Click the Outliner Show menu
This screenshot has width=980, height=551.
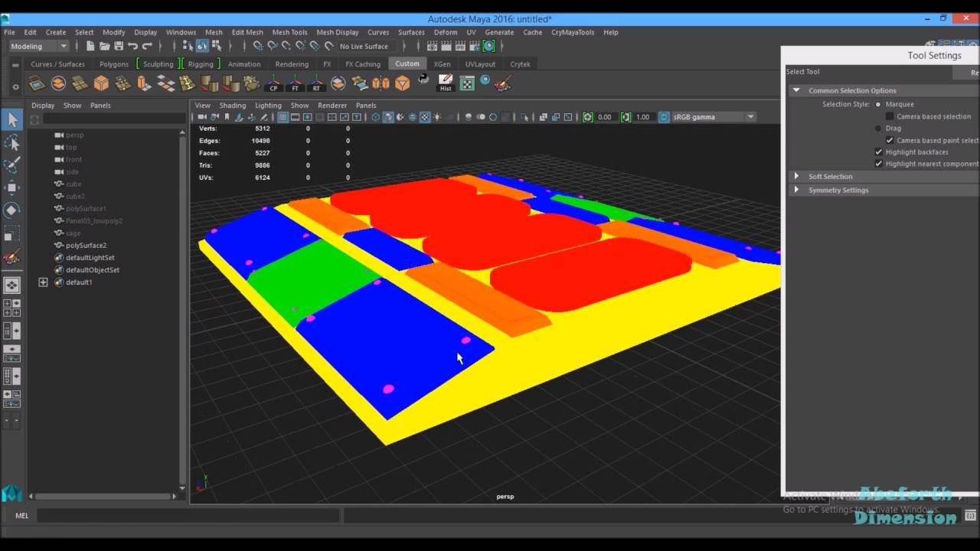point(72,106)
